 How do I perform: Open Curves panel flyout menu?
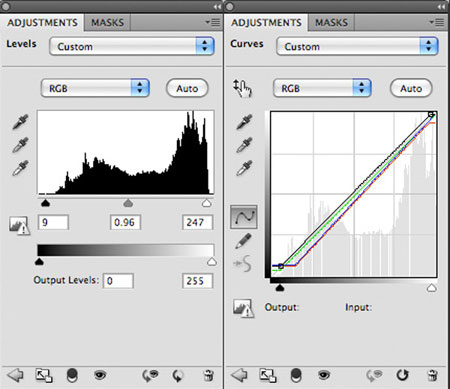click(437, 22)
